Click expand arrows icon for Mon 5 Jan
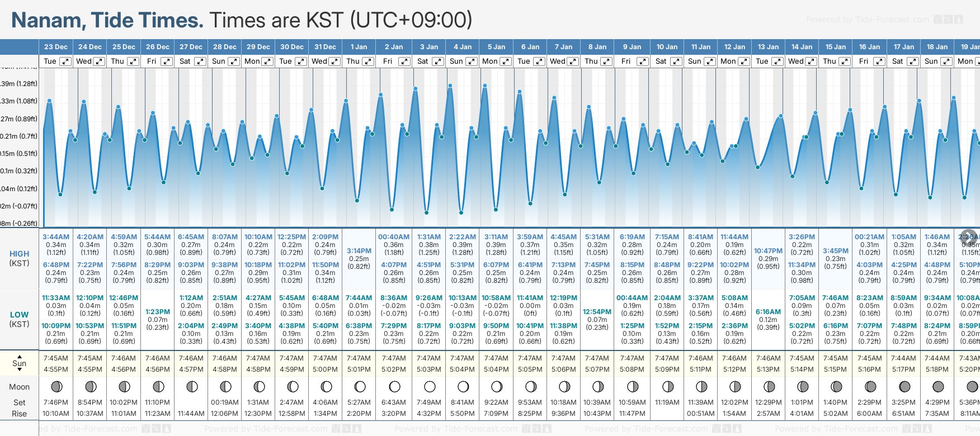The width and height of the screenshot is (980, 436). pyautogui.click(x=505, y=61)
